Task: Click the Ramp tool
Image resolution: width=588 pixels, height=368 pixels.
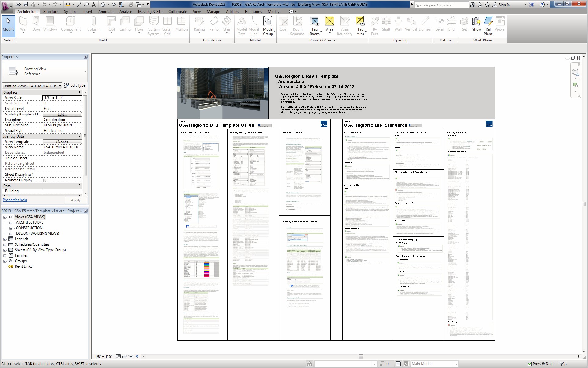Action: click(214, 24)
